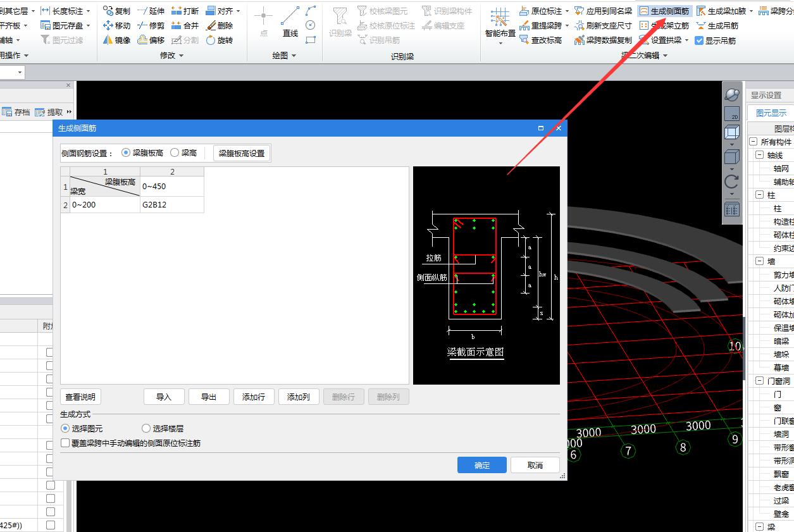Open 图元存盘 menu item

click(x=66, y=25)
